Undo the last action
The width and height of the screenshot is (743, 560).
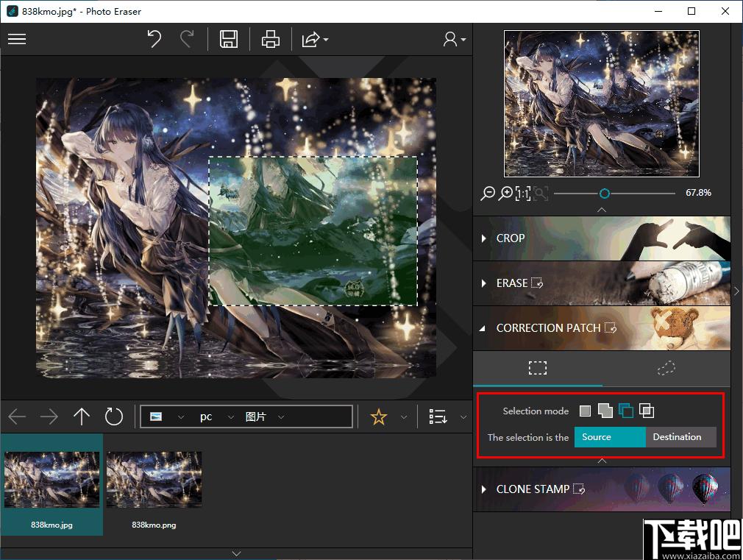[154, 39]
